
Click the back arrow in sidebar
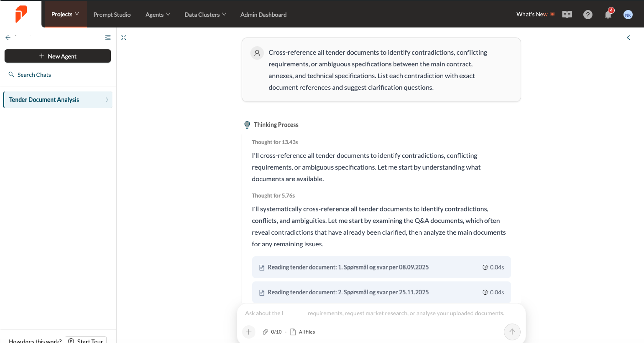tap(8, 37)
